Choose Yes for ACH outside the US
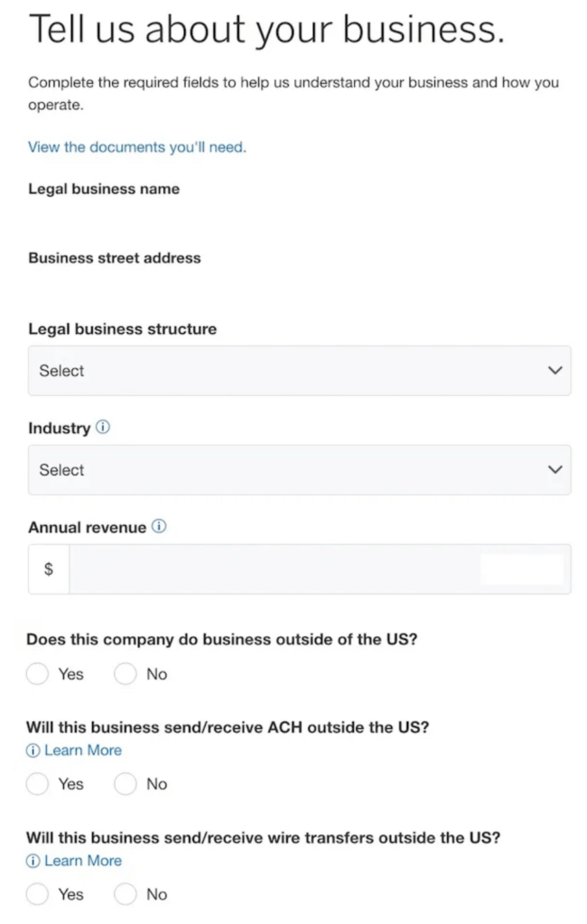Screen dimensions: 587x924 coord(37,784)
